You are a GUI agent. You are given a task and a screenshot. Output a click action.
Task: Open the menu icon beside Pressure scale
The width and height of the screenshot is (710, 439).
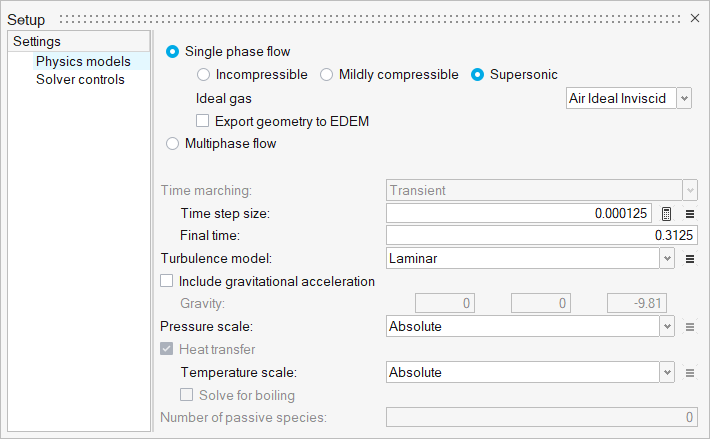click(x=689, y=327)
